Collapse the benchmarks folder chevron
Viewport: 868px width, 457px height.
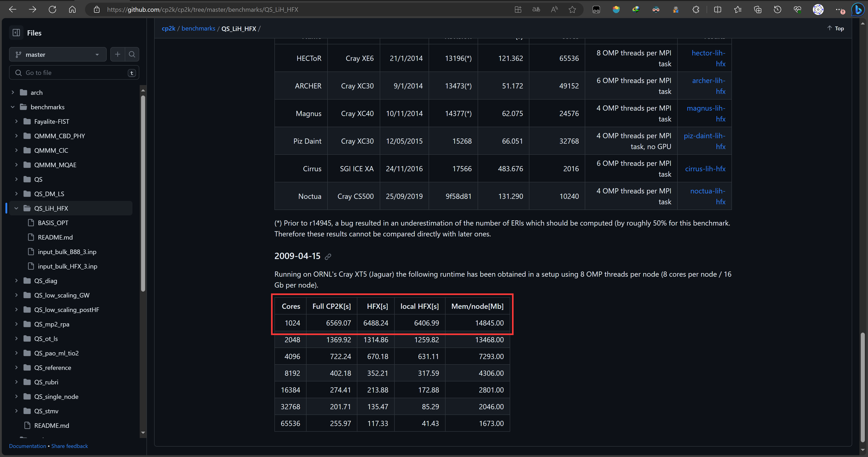pos(13,107)
